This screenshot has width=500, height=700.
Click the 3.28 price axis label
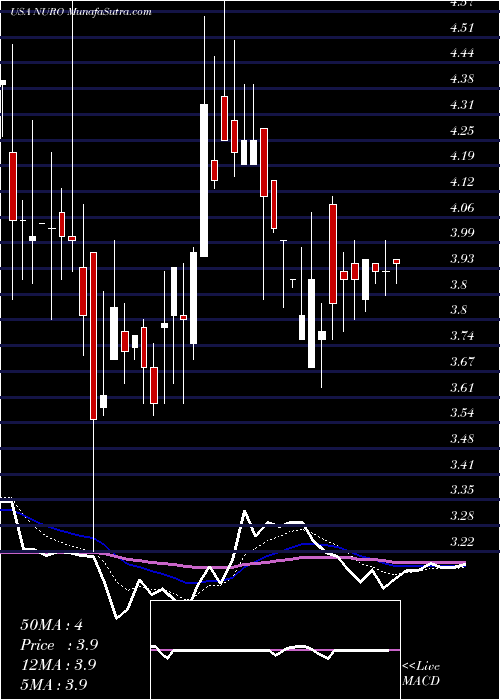(461, 516)
